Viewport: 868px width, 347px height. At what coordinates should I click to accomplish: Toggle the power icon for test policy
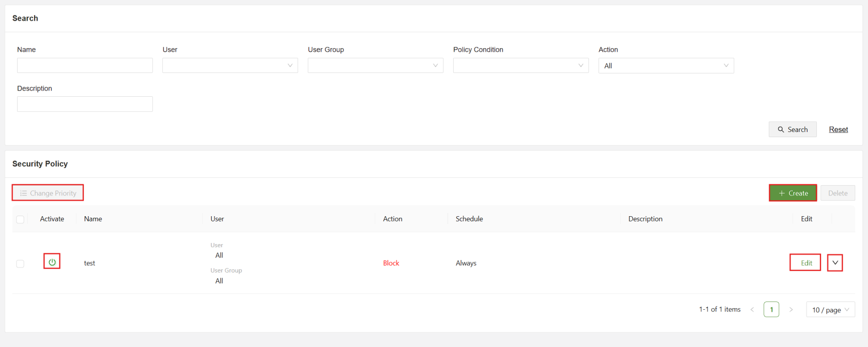point(52,262)
